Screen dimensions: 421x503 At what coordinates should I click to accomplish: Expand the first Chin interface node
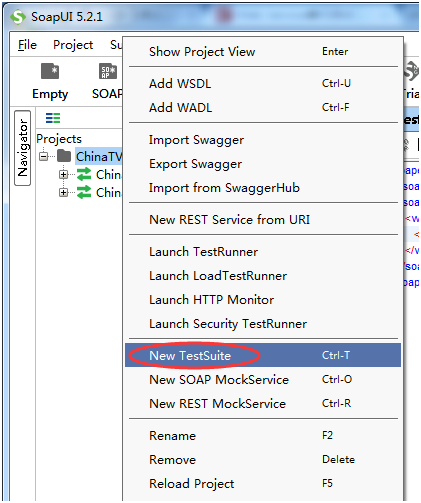point(63,174)
